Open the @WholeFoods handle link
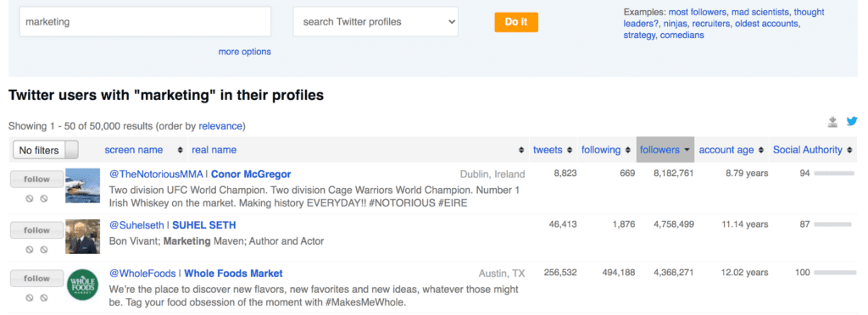Viewport: 868px width, 315px height. tap(142, 274)
